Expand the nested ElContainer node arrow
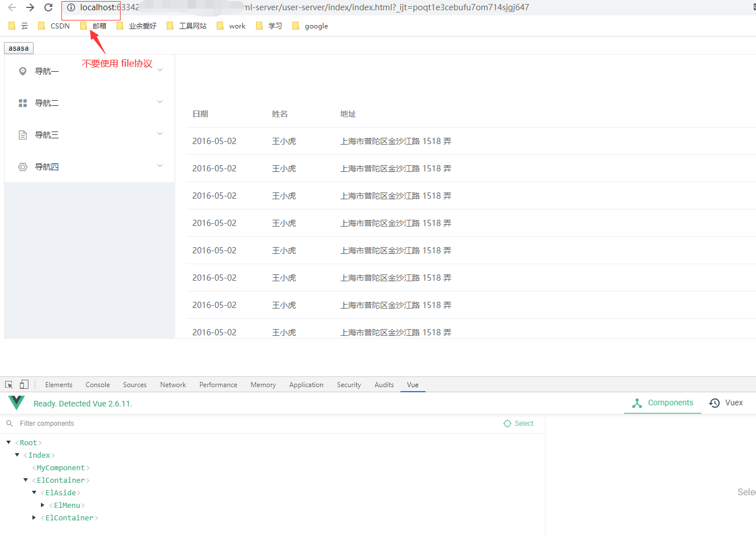756x538 pixels. pyautogui.click(x=34, y=518)
